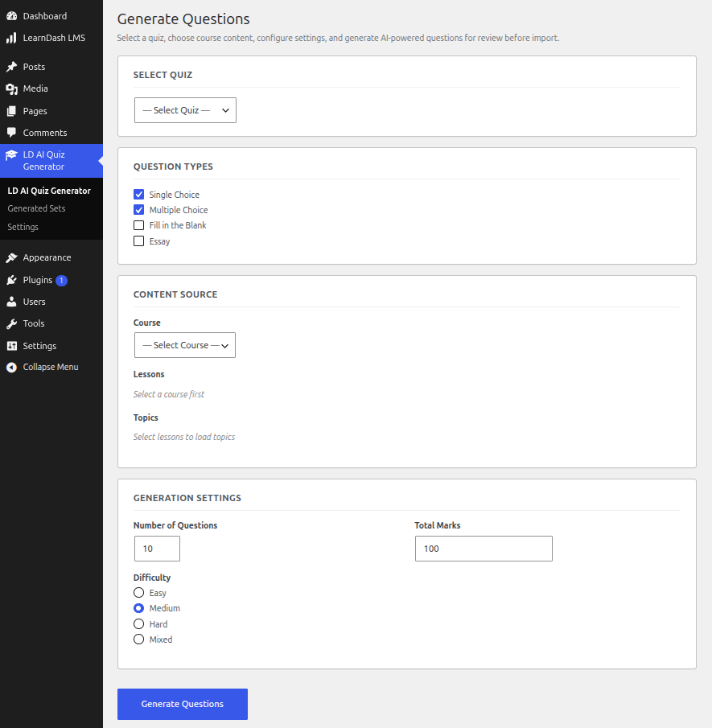Click the Hard difficulty label text
712x728 pixels.
pyautogui.click(x=158, y=624)
